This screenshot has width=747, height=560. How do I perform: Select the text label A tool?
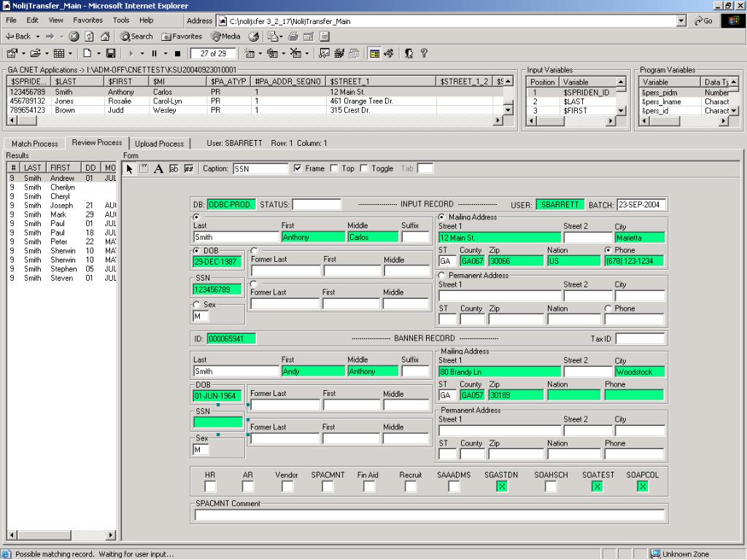[x=158, y=168]
